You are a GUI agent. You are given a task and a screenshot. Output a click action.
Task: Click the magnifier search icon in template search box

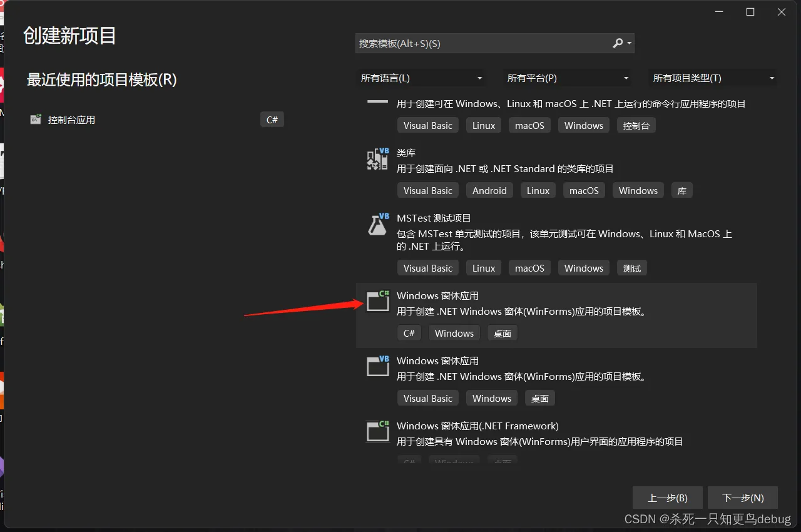(x=618, y=43)
